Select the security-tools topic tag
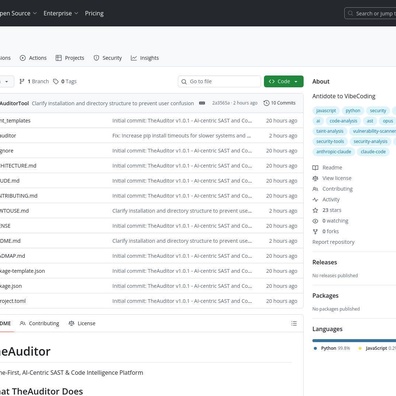This screenshot has height=396, width=396. click(x=330, y=141)
